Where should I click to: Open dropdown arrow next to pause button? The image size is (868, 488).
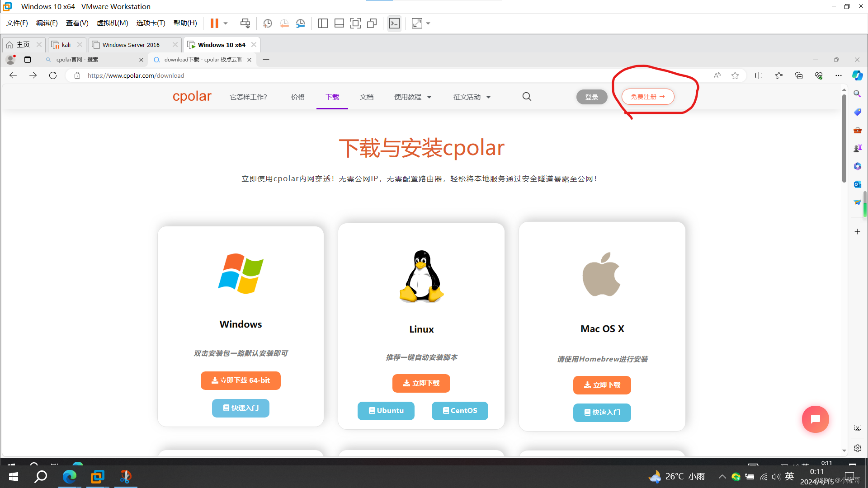[226, 23]
